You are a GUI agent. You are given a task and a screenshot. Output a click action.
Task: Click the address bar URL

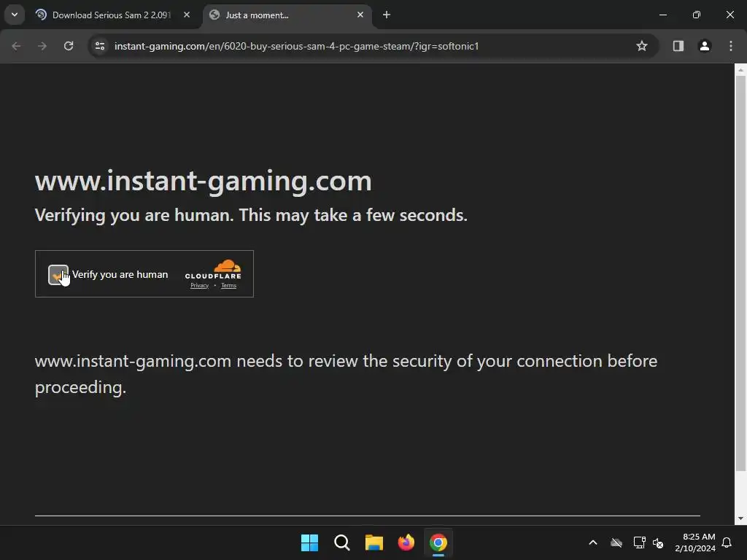(296, 46)
